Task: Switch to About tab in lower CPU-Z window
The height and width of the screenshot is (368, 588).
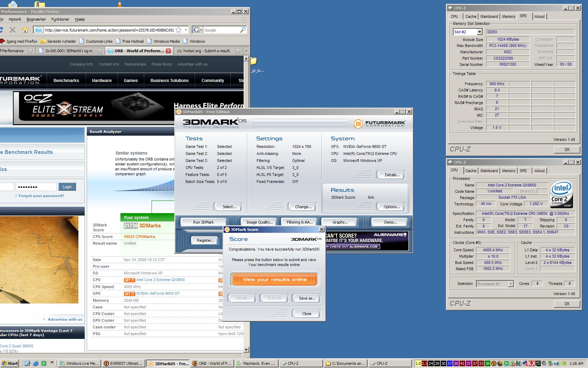Action: pyautogui.click(x=539, y=171)
